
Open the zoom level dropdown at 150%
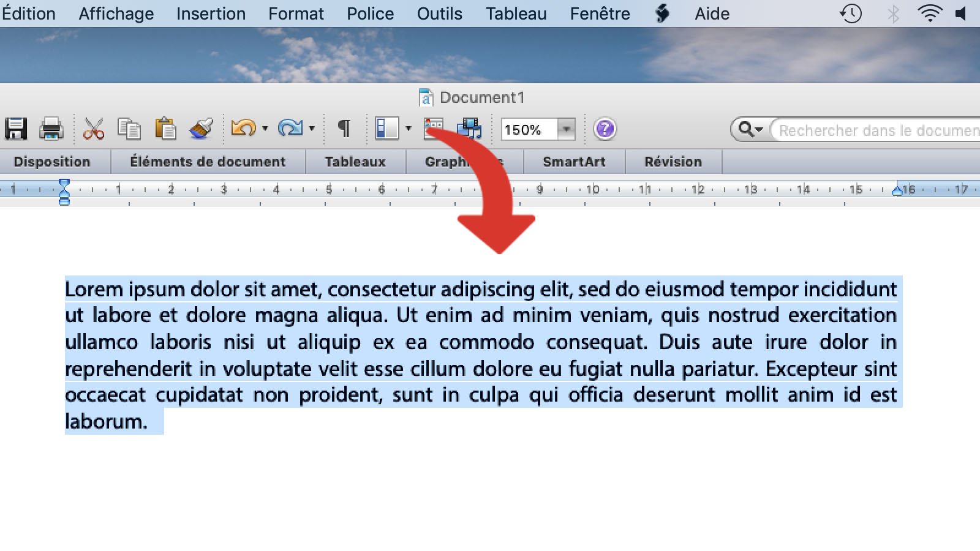(x=565, y=129)
